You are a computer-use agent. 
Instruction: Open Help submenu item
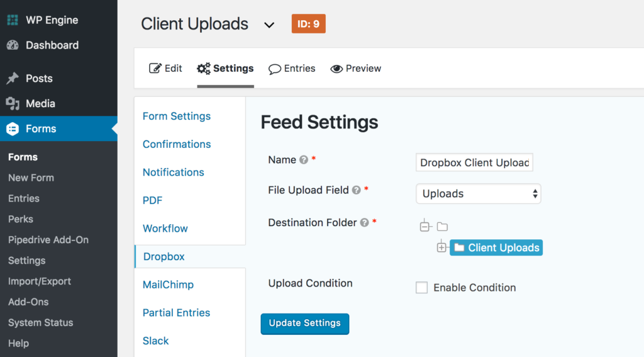pyautogui.click(x=18, y=343)
